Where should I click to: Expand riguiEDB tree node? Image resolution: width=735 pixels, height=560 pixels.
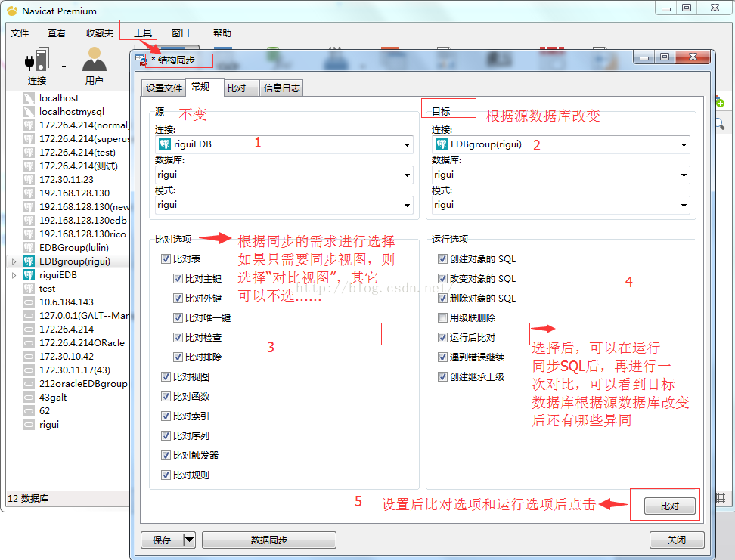tap(14, 275)
